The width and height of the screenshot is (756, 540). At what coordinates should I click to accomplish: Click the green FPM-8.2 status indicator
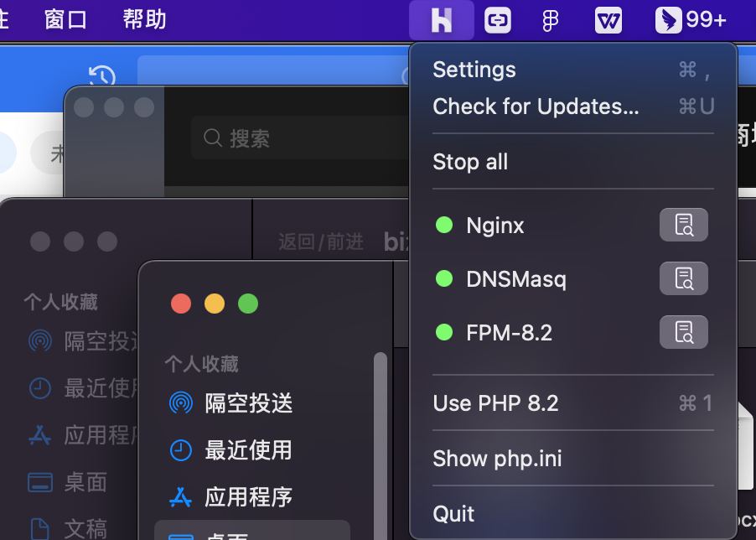coord(444,332)
